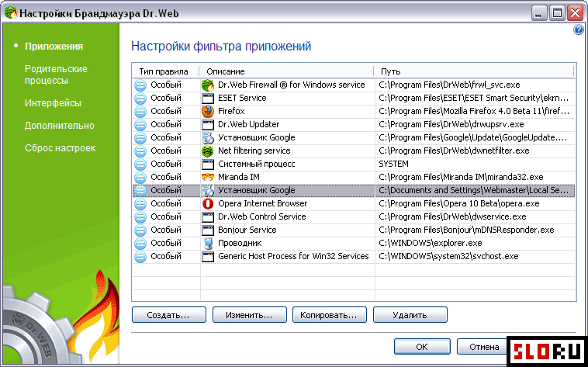Screen dimensions: 588x367
Task: Select the Dr.Web Firewall ® for Windows service entry
Action: [x=292, y=85]
